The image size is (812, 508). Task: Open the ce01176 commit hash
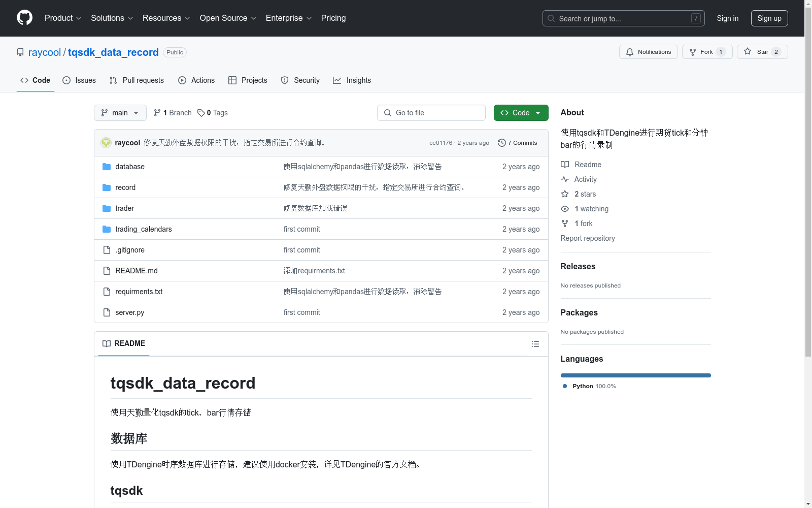click(x=441, y=143)
